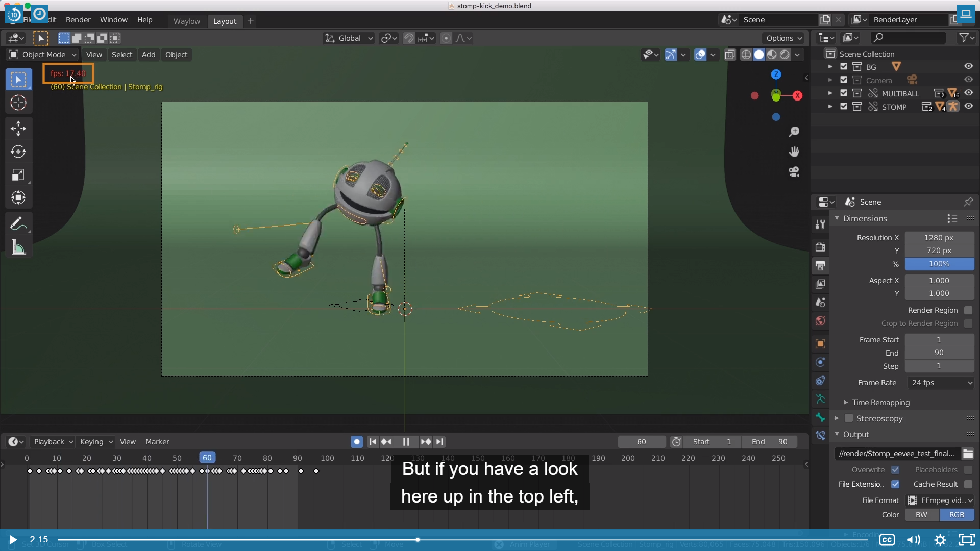The height and width of the screenshot is (551, 980).
Task: Select the Scale tool
Action: point(18,175)
